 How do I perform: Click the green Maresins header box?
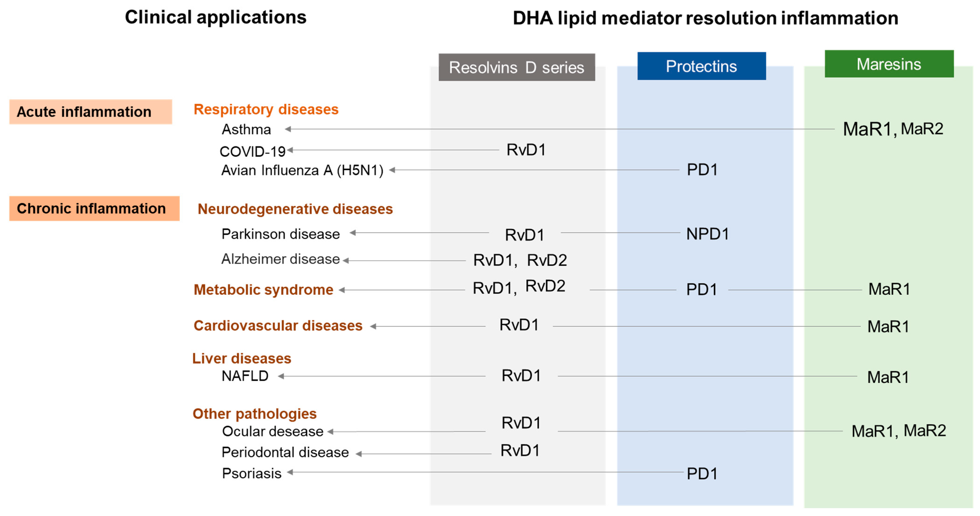pos(889,64)
